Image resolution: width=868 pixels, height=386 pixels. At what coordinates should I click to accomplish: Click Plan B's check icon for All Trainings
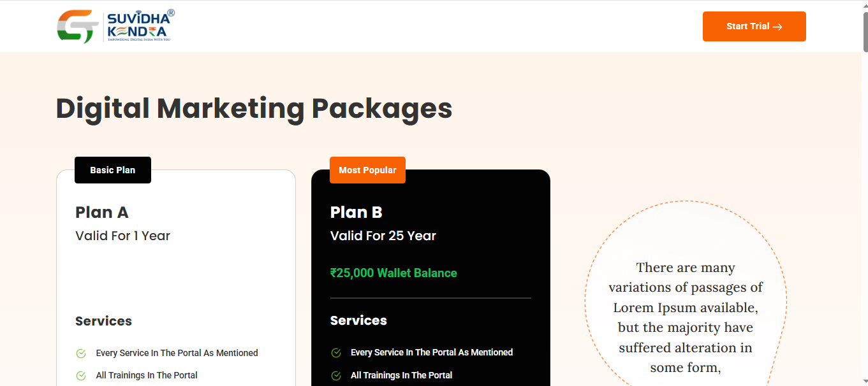click(x=336, y=376)
